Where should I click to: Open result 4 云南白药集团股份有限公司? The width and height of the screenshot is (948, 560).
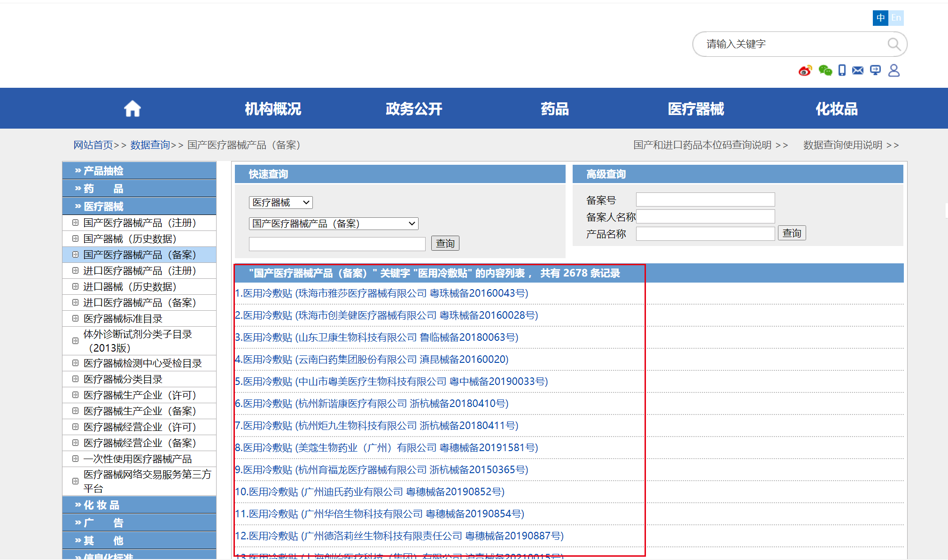[372, 360]
